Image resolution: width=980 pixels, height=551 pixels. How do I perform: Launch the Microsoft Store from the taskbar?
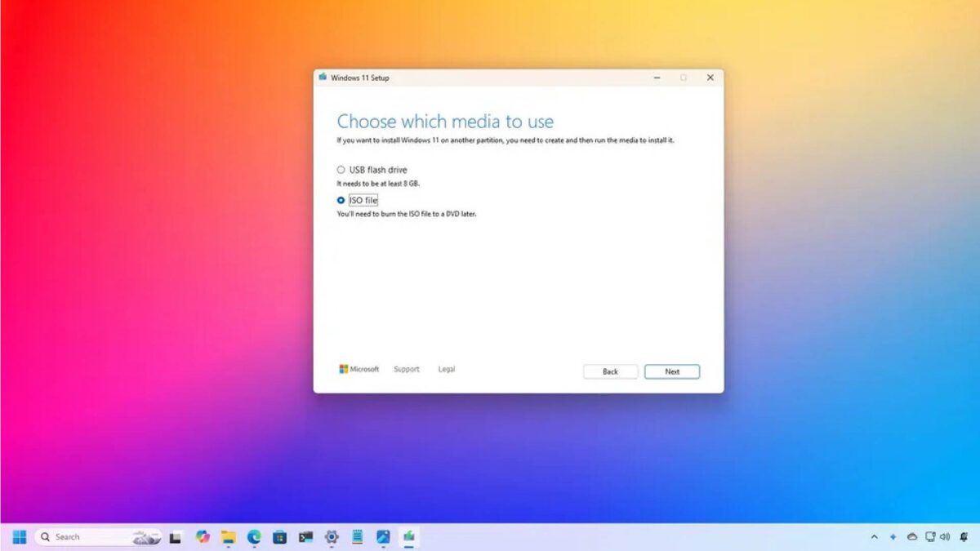(x=279, y=537)
